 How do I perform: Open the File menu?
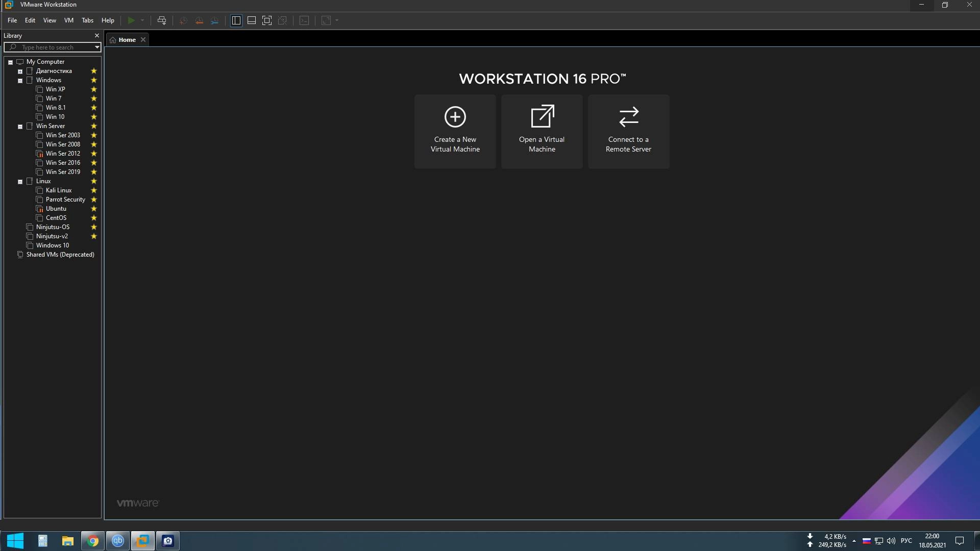coord(12,20)
